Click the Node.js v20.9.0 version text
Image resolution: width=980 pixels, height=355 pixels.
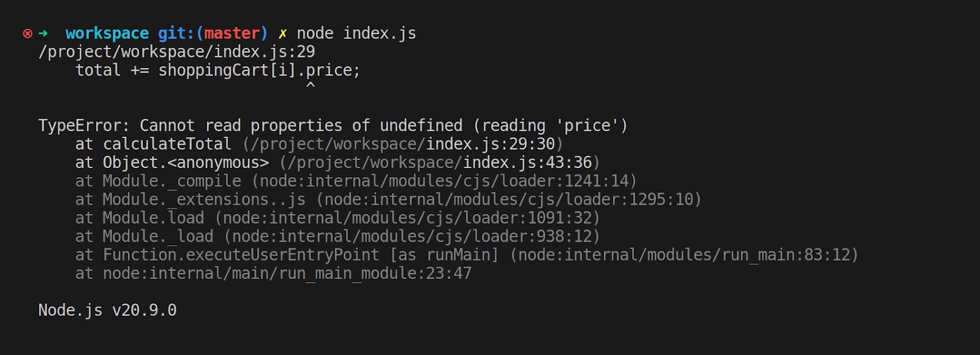tap(107, 310)
